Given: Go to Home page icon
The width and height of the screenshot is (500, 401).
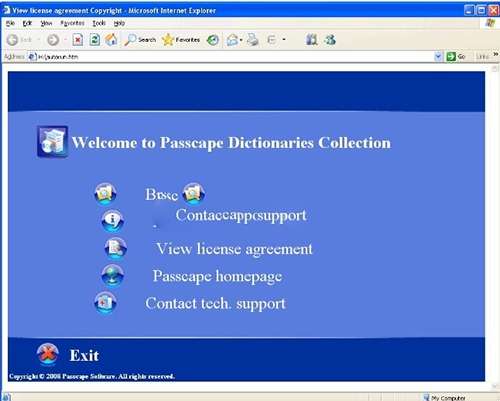Looking at the screenshot, I should (111, 40).
